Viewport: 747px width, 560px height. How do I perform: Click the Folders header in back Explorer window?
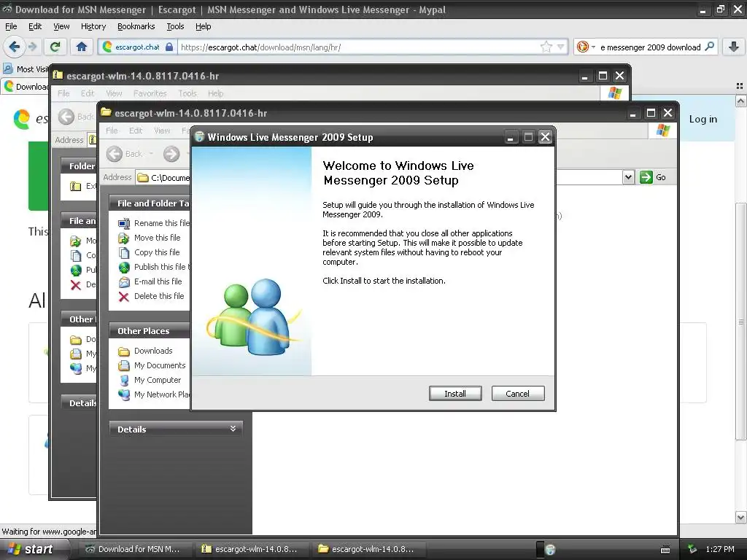(x=79, y=166)
